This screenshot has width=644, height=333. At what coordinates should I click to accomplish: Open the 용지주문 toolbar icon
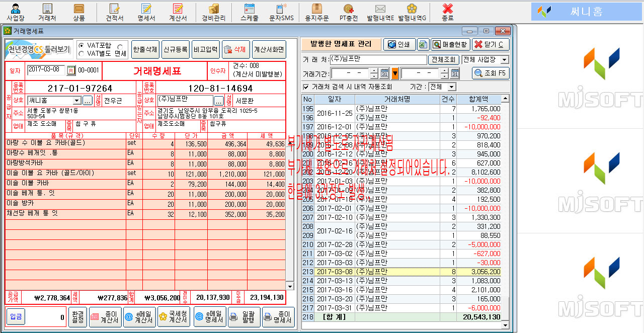point(317,12)
